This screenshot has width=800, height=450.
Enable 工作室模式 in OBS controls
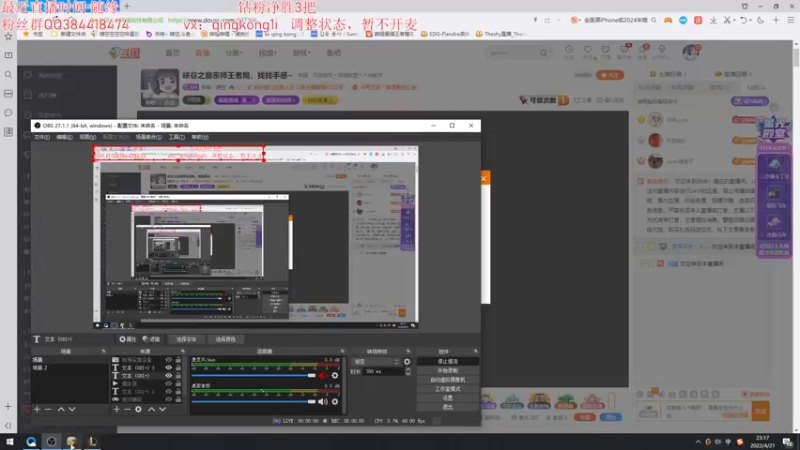[x=447, y=389]
